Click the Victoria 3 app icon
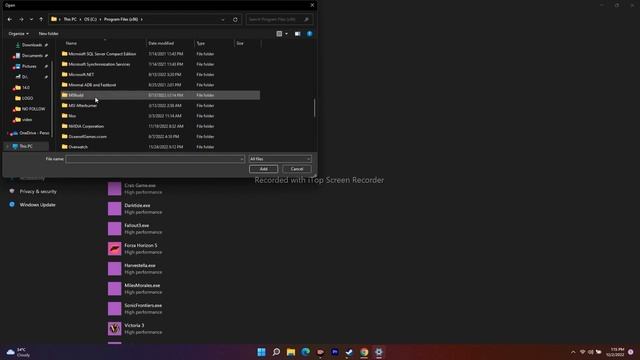The image size is (640, 360). point(115,329)
